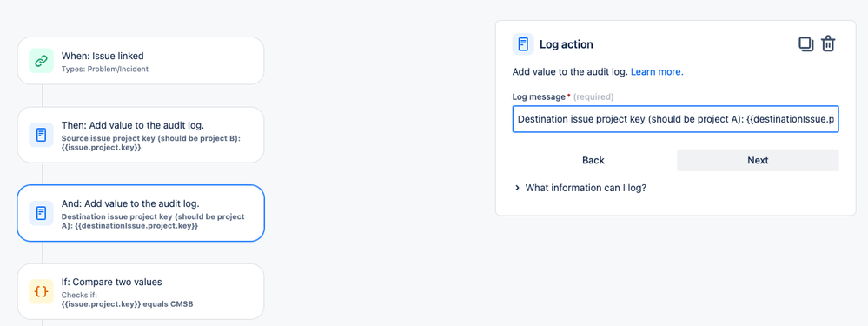The image size is (868, 326).
Task: Click the Log action panel title
Action: click(567, 44)
